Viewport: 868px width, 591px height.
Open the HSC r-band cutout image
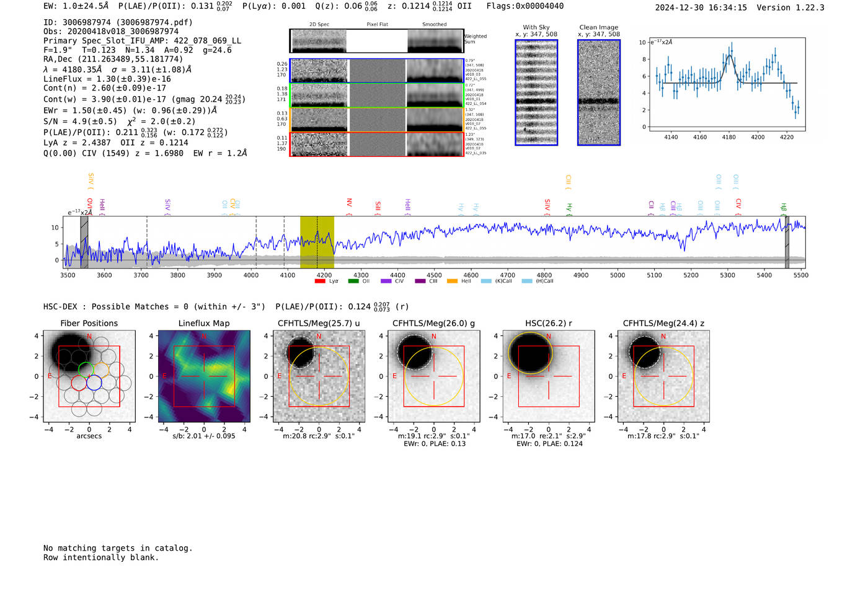548,376
